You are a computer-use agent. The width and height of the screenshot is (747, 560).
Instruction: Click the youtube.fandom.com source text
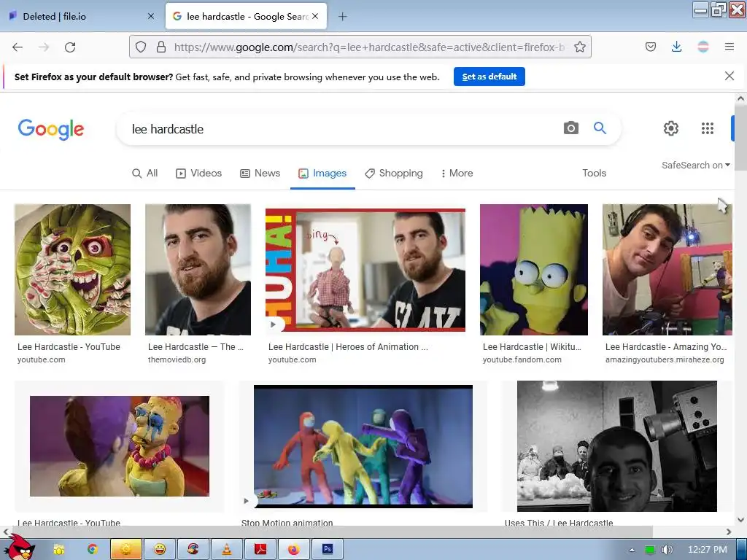[522, 360]
